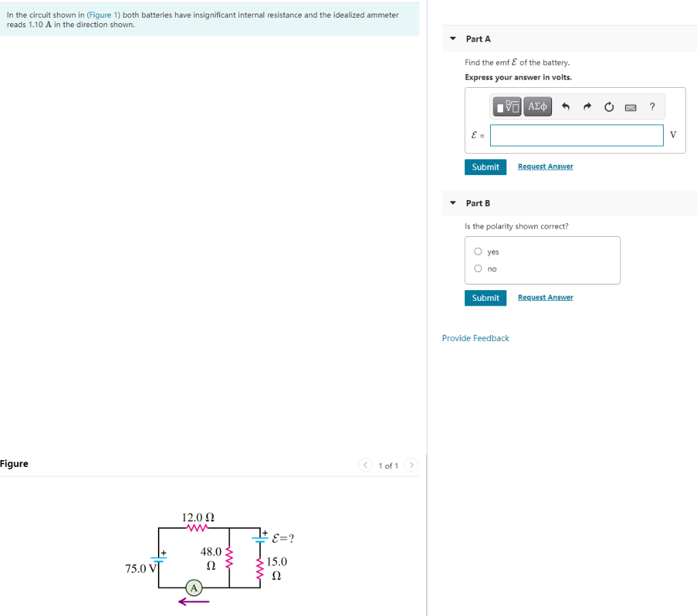Click inside the emf answer input box
This screenshot has width=697, height=616.
click(x=576, y=135)
